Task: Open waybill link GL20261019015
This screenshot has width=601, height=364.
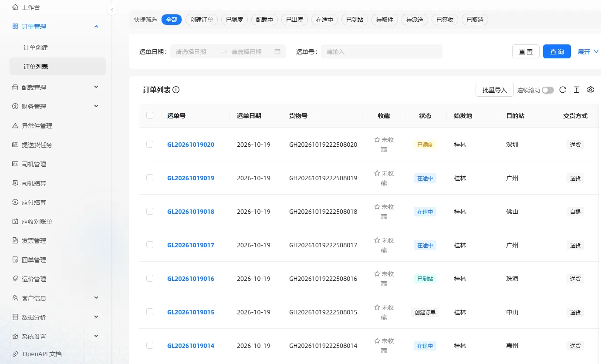Action: point(191,312)
